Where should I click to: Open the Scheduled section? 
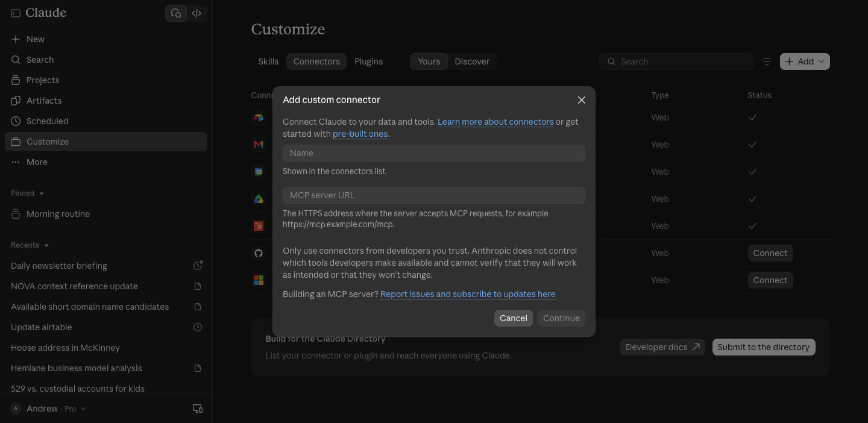tap(106, 121)
